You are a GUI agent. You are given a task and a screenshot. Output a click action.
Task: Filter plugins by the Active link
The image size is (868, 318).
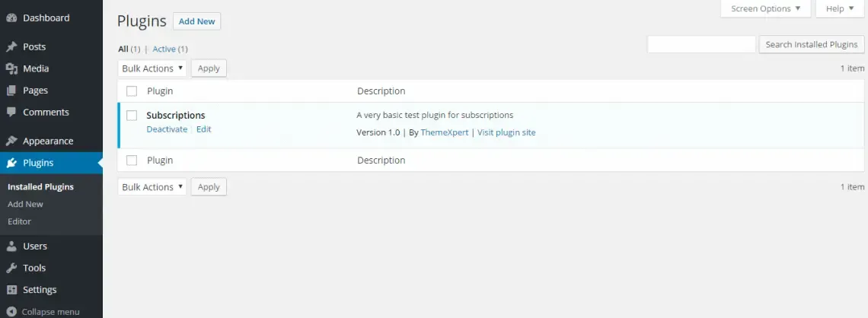(x=164, y=49)
